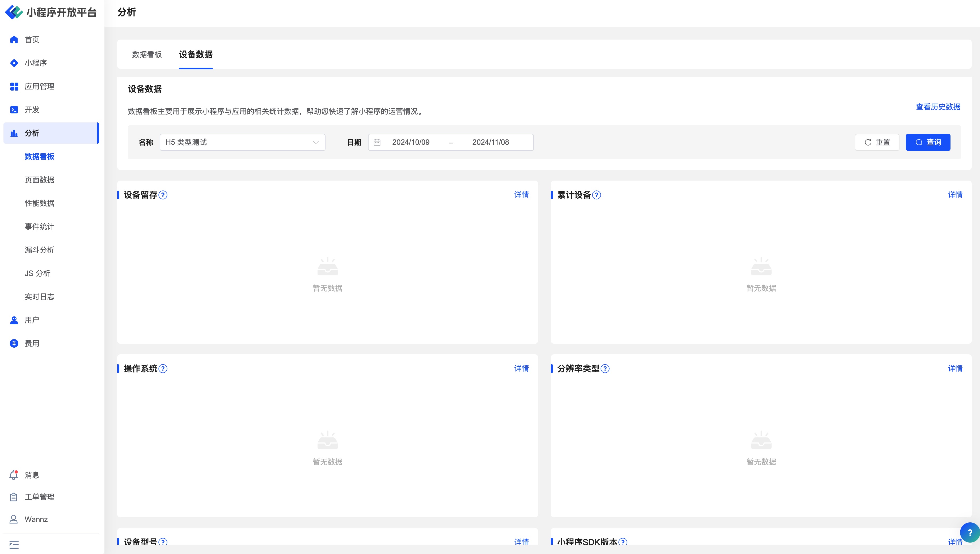This screenshot has height=554, width=980.
Task: Open the 费用 yen coin icon
Action: pyautogui.click(x=14, y=344)
